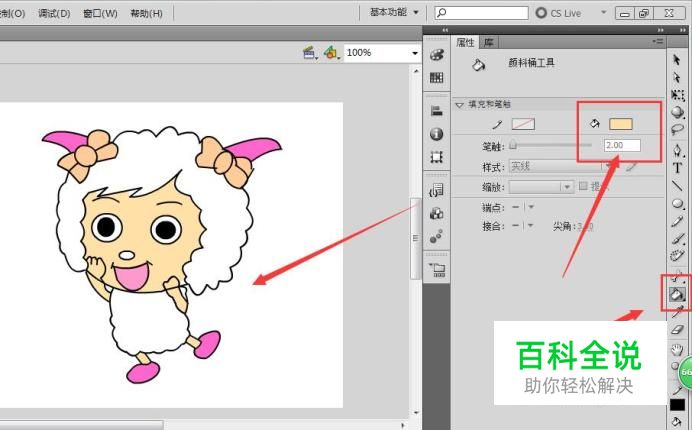Viewport: 692px width, 430px height.
Task: Open the 窗口(W) menu
Action: (100, 13)
